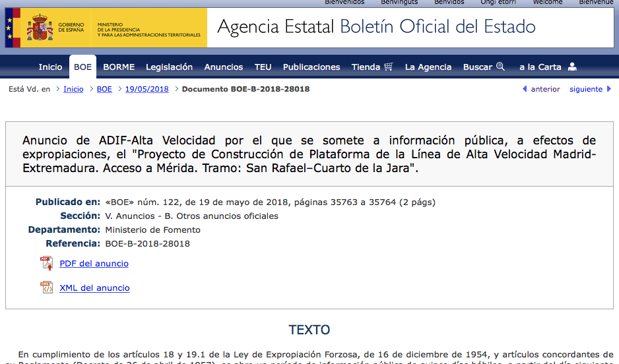
Task: Click the magnifier icon next to Buscar
Action: coord(500,66)
